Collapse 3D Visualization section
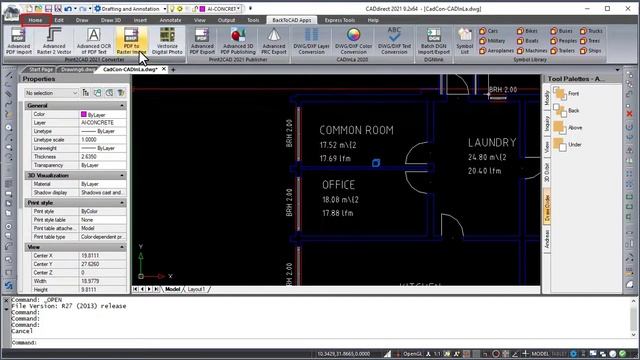Image resolution: width=640 pixels, height=360 pixels. click(x=122, y=176)
